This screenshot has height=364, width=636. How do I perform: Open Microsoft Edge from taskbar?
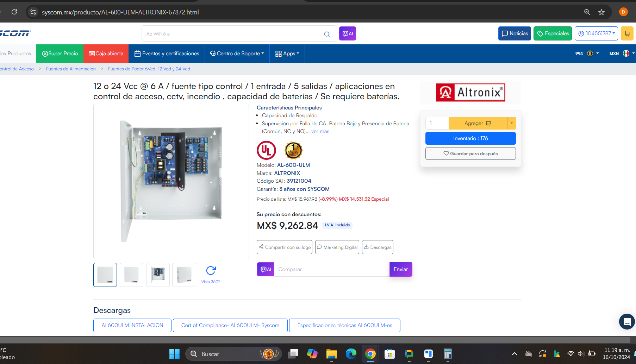pos(351,354)
